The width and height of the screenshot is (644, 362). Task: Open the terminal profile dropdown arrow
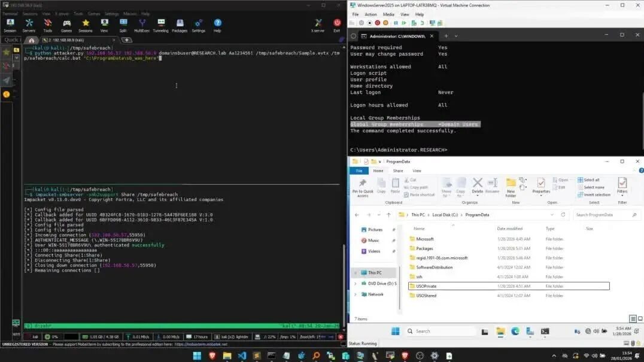click(456, 36)
